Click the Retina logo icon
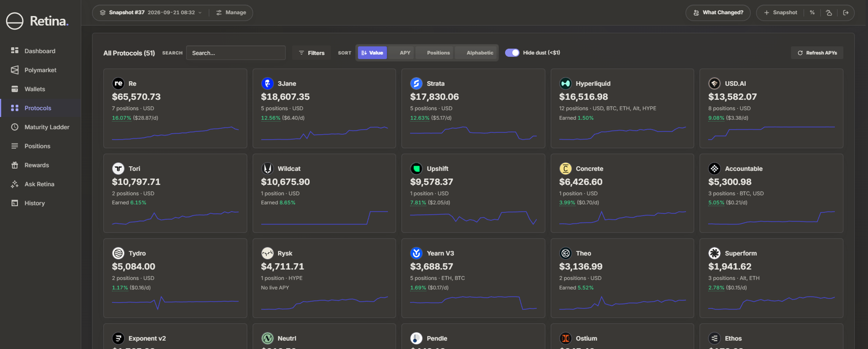Image resolution: width=868 pixels, height=349 pixels. click(15, 21)
